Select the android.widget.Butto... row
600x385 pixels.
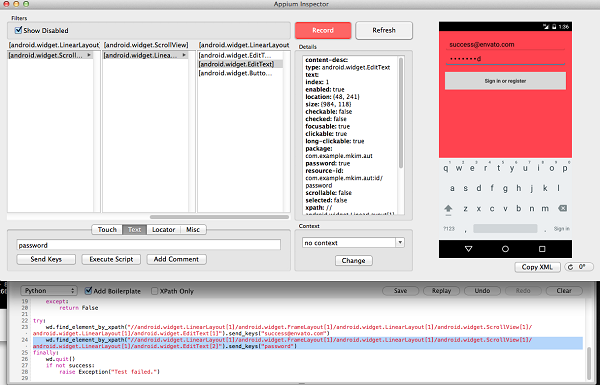240,73
